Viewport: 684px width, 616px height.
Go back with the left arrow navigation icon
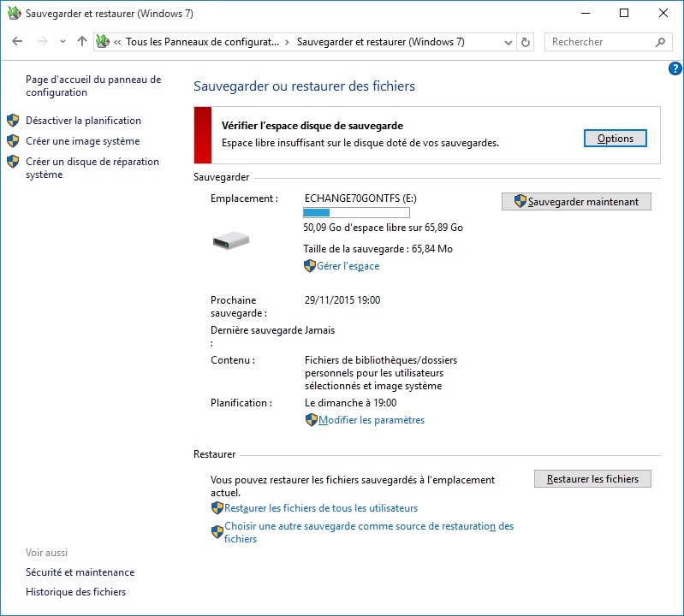pyautogui.click(x=17, y=41)
